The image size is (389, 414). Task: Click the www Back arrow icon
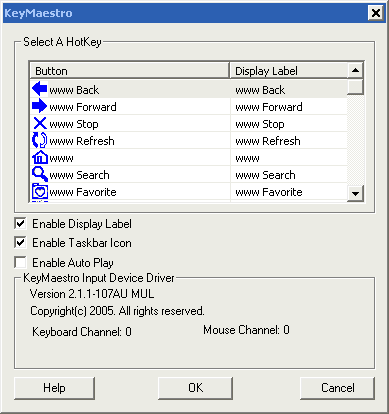[40, 89]
